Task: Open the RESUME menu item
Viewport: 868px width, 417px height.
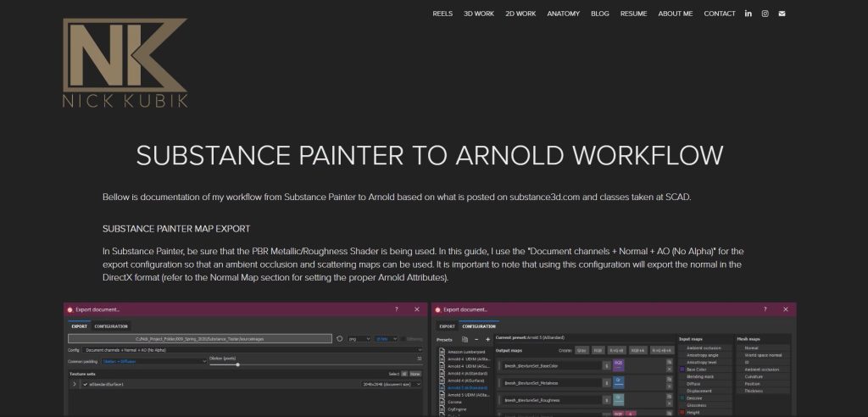Action: 633,14
